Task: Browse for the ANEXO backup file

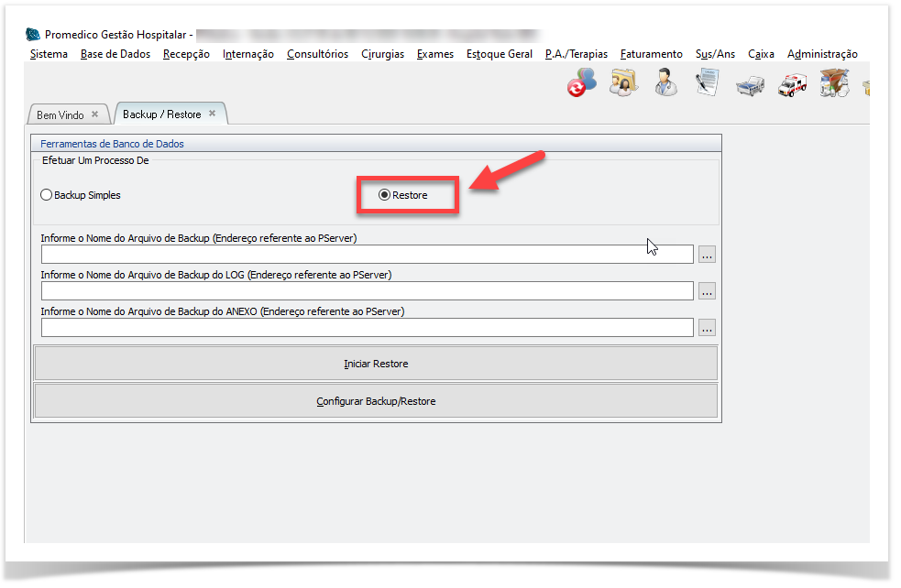Action: click(706, 328)
